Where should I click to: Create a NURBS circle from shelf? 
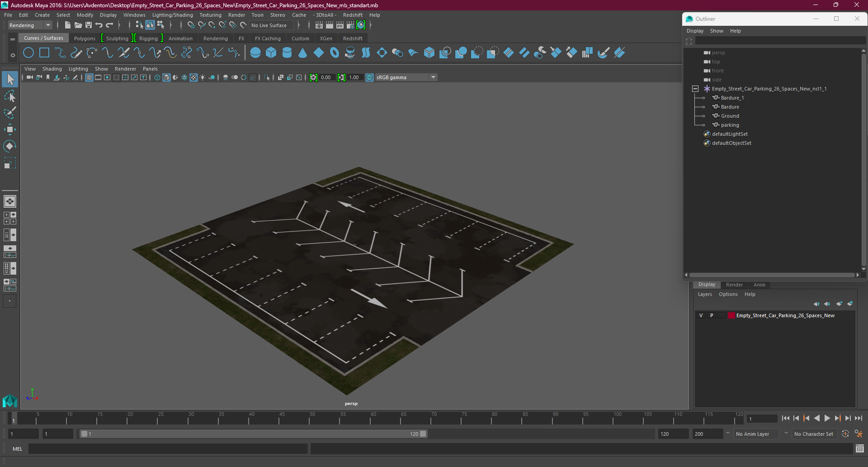pyautogui.click(x=28, y=53)
